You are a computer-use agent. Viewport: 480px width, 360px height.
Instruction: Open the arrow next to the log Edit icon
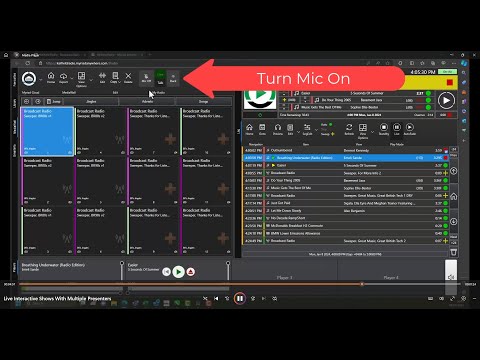point(298,132)
